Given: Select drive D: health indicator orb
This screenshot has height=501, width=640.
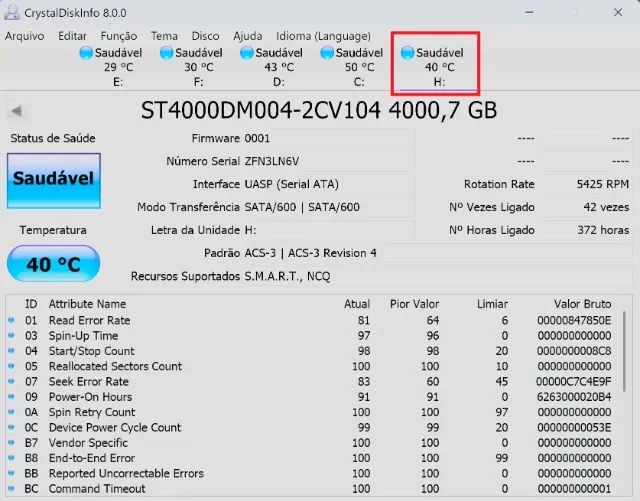Looking at the screenshot, I should pyautogui.click(x=247, y=53).
